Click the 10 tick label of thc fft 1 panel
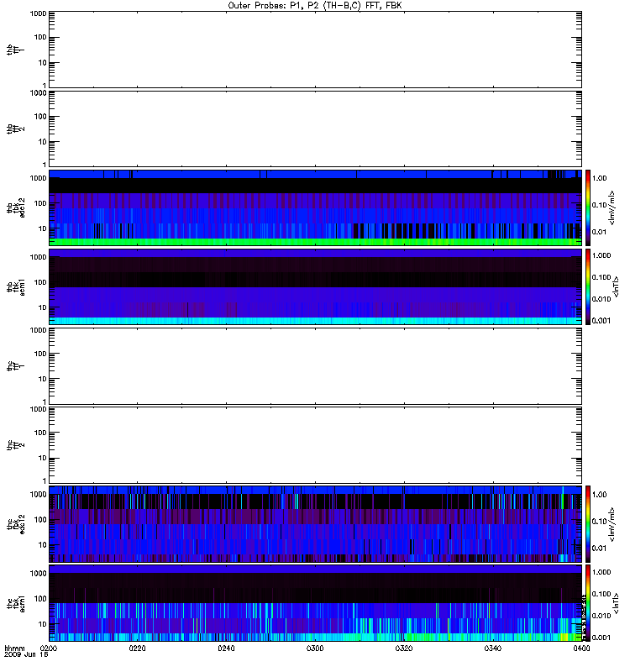Screen dimensions: 630x672 point(43,380)
